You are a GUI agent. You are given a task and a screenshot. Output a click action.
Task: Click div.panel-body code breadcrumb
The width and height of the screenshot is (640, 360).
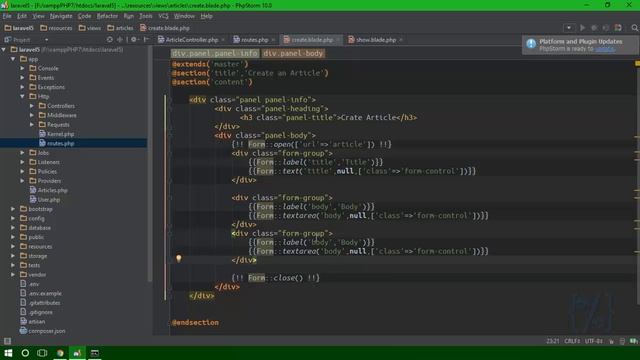coord(293,53)
